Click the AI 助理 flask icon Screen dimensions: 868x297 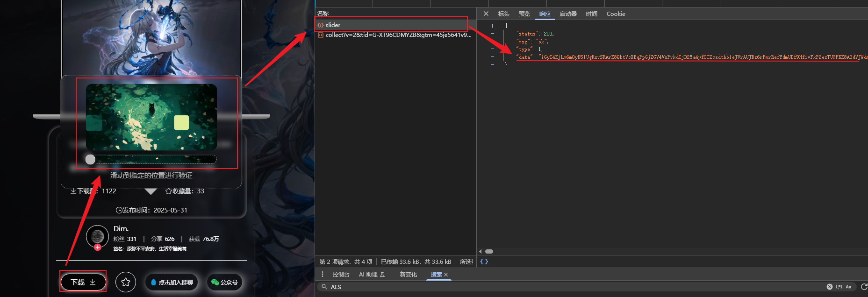point(382,275)
